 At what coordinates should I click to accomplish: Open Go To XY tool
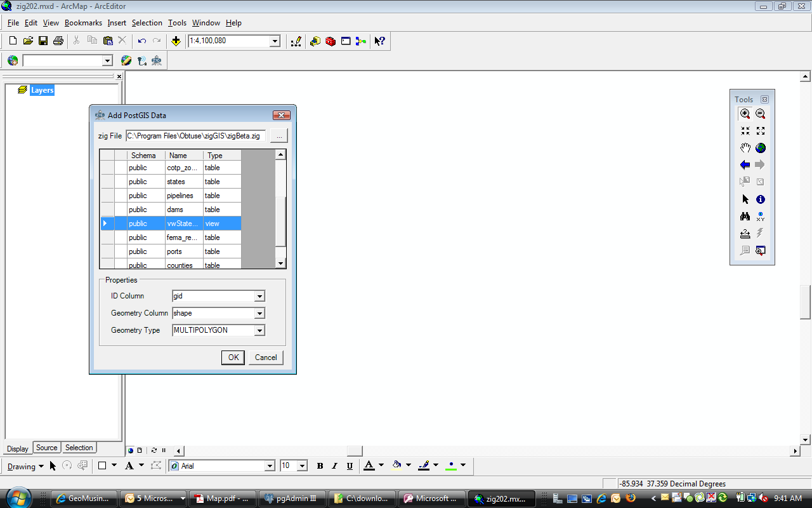[x=761, y=217]
